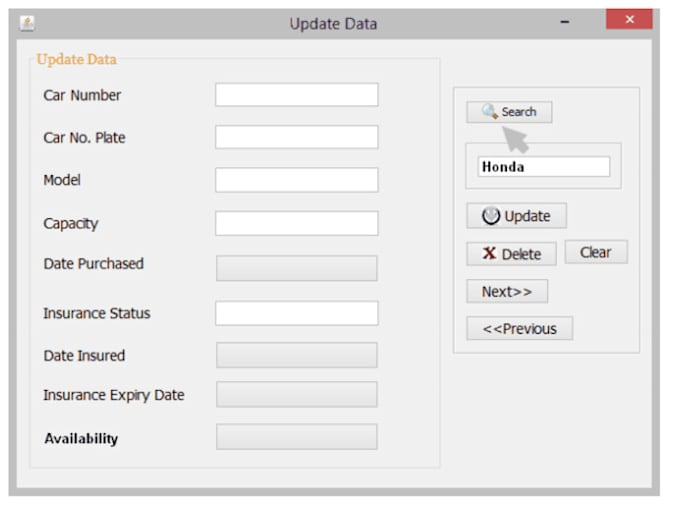
Task: Click the 'Date Purchased' label
Action: (94, 264)
